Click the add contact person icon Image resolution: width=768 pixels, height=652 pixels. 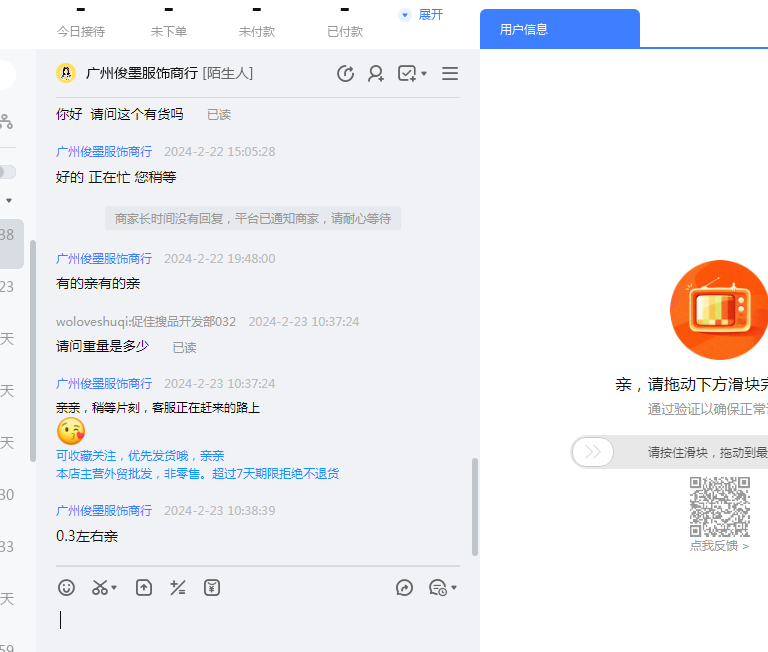[x=376, y=73]
